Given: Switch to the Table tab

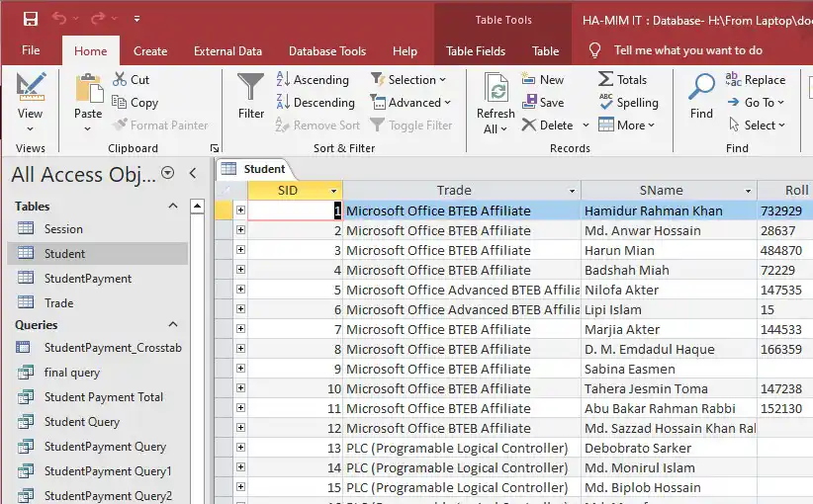Looking at the screenshot, I should click(x=545, y=51).
